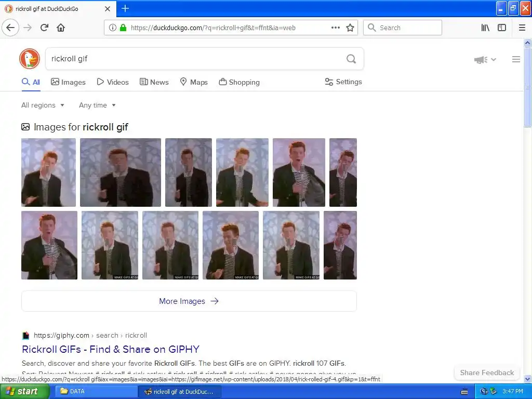Switch to the Videos tab
The height and width of the screenshot is (399, 532).
pyautogui.click(x=113, y=82)
